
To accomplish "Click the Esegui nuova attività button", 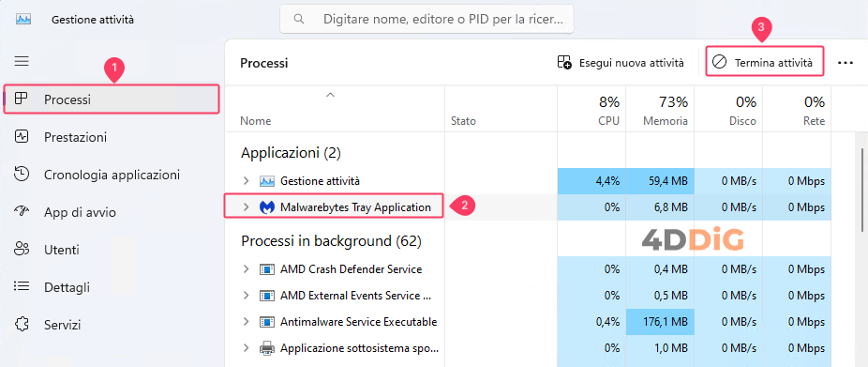I will click(620, 63).
